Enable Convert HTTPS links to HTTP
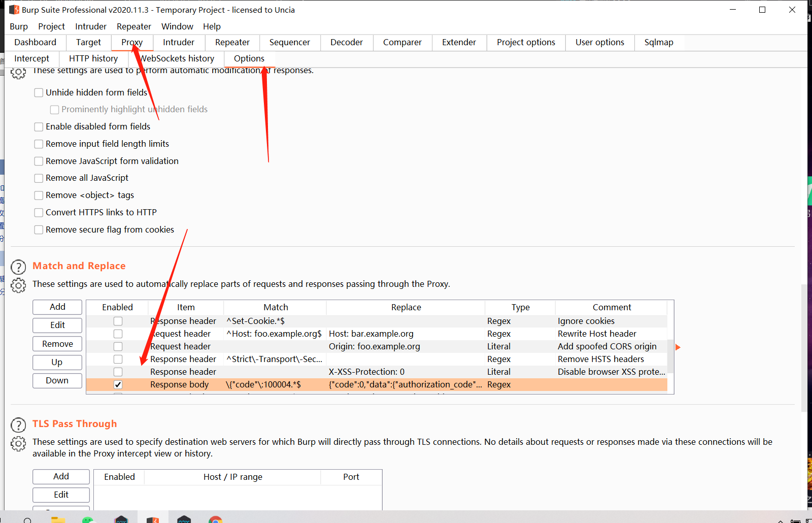The image size is (812, 523). coord(39,213)
